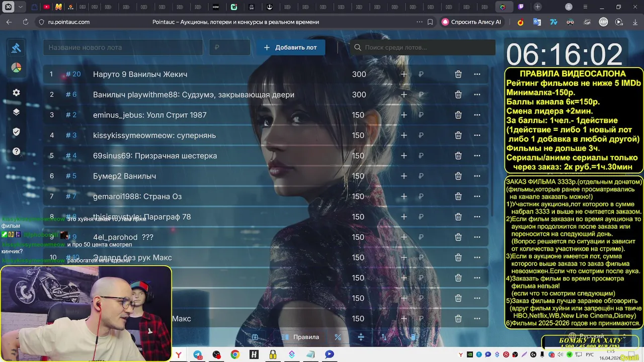Image resolution: width=644 pixels, height=362 pixels.
Task: Open the Русский language selector
Action: (598, 336)
